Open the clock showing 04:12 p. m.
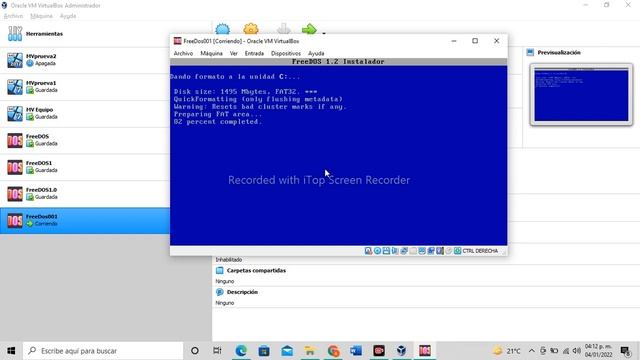Image resolution: width=640 pixels, height=360 pixels. pyautogui.click(x=599, y=351)
